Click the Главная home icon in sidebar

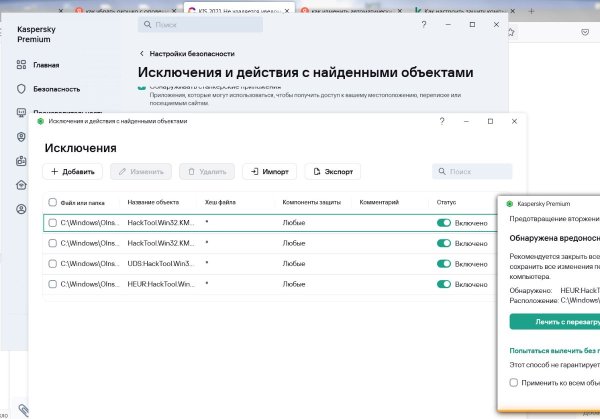pyautogui.click(x=21, y=64)
